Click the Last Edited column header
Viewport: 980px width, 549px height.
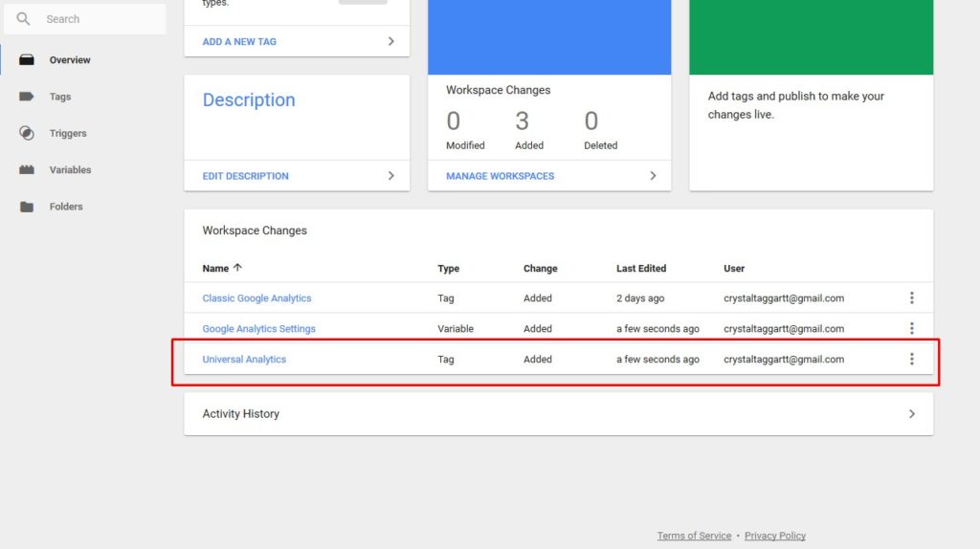pos(641,269)
